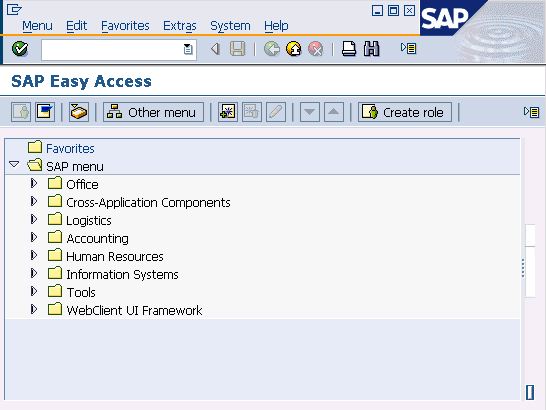Click the User menu icon
This screenshot has height=410, width=546.
coord(21,112)
